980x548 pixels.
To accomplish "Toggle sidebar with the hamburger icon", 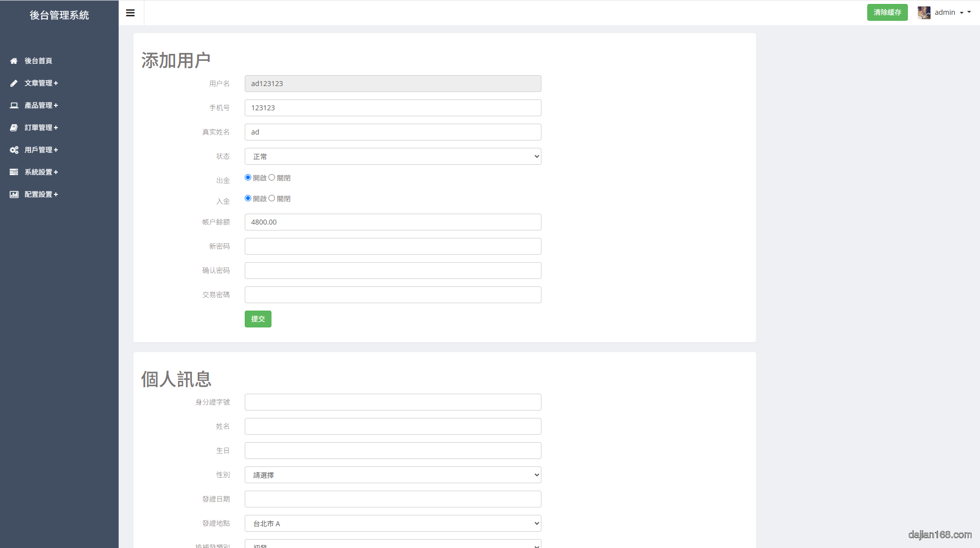I will pyautogui.click(x=131, y=13).
